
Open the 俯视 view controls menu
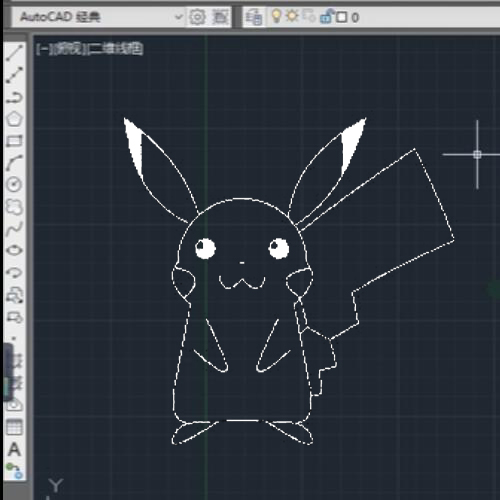coord(69,49)
